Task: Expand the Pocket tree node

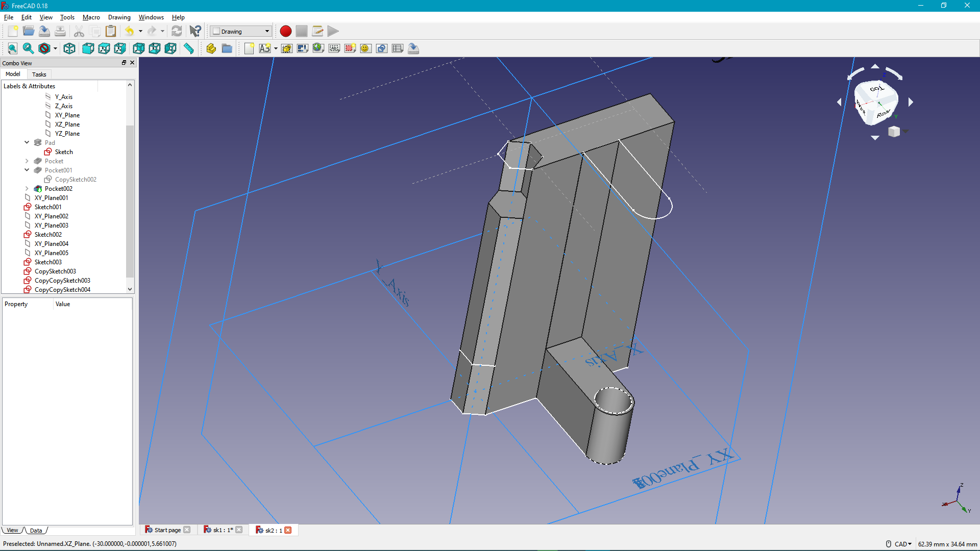Action: tap(27, 161)
